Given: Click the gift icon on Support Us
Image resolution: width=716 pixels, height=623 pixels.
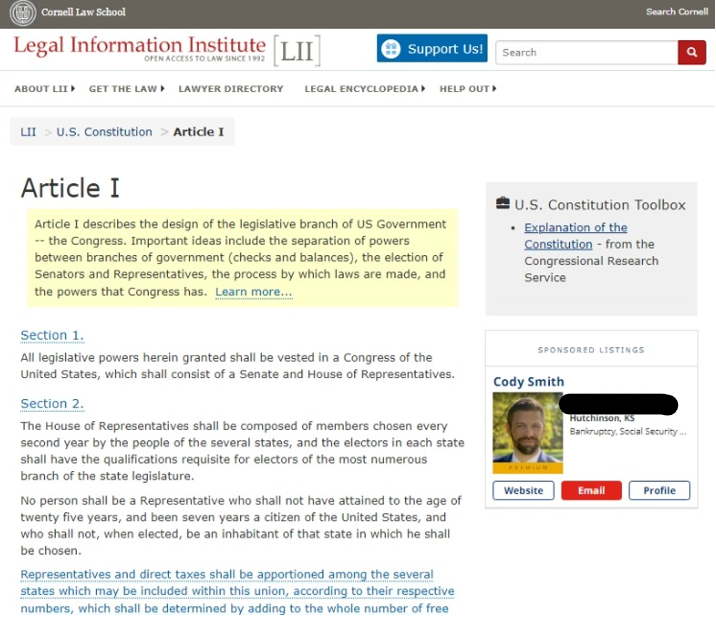Looking at the screenshot, I should click(391, 48).
